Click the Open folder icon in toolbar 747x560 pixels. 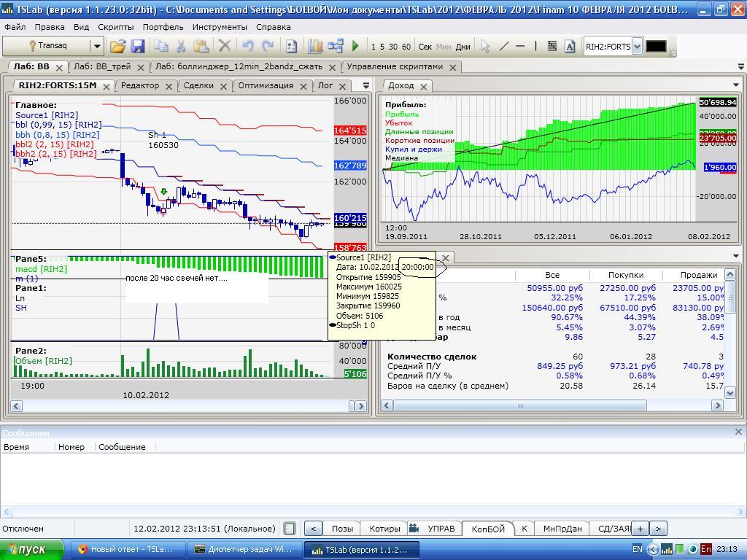117,46
